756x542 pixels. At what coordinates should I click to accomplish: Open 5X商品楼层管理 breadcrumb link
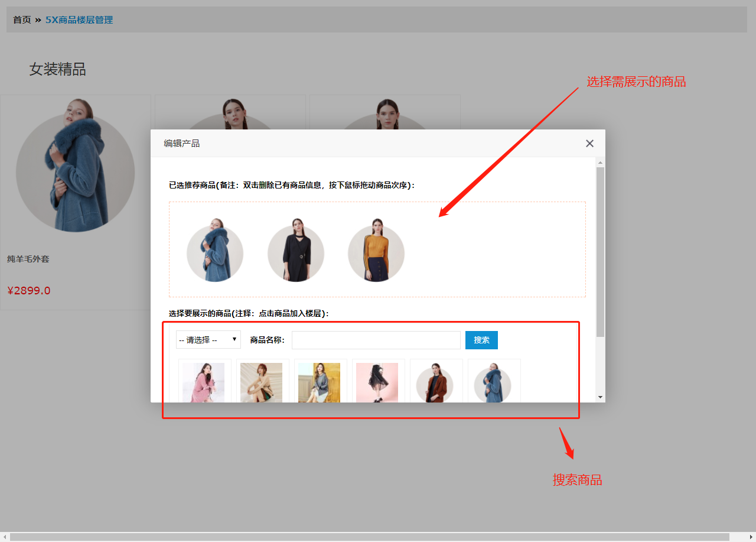[79, 20]
